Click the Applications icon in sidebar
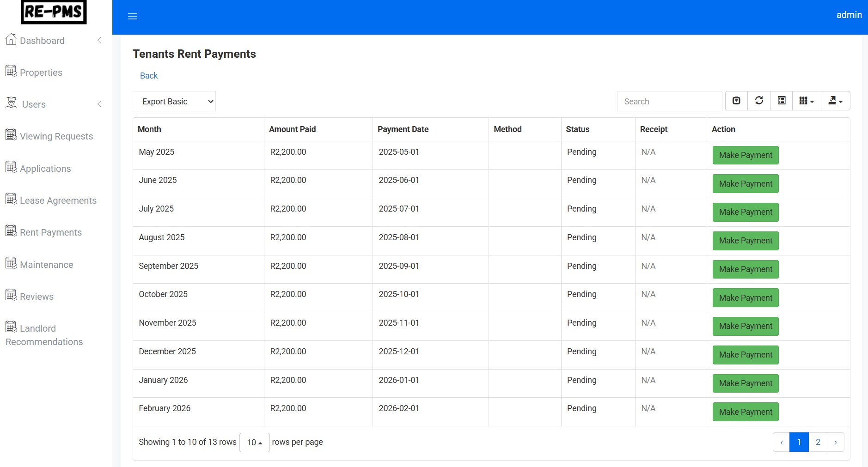The height and width of the screenshot is (467, 868). coord(10,167)
